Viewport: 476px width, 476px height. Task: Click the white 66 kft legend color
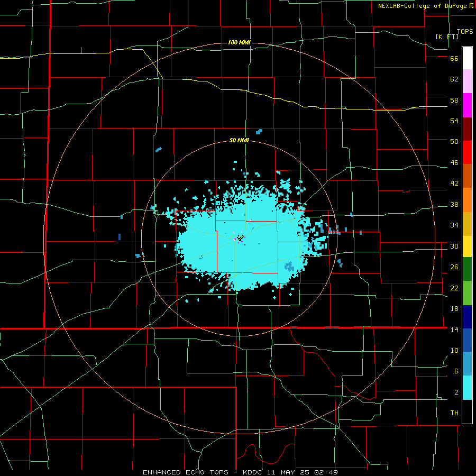(x=467, y=58)
